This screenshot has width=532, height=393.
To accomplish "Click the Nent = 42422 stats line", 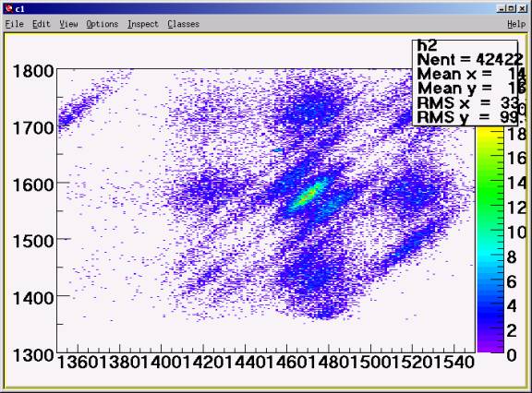I will tap(468, 60).
